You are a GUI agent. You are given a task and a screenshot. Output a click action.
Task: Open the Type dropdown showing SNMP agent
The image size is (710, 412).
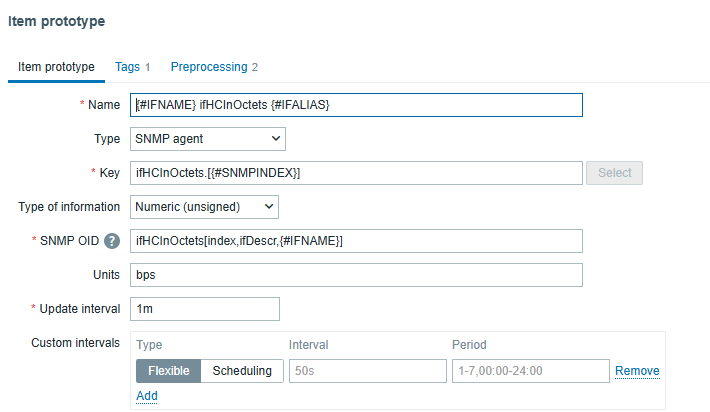pyautogui.click(x=207, y=139)
